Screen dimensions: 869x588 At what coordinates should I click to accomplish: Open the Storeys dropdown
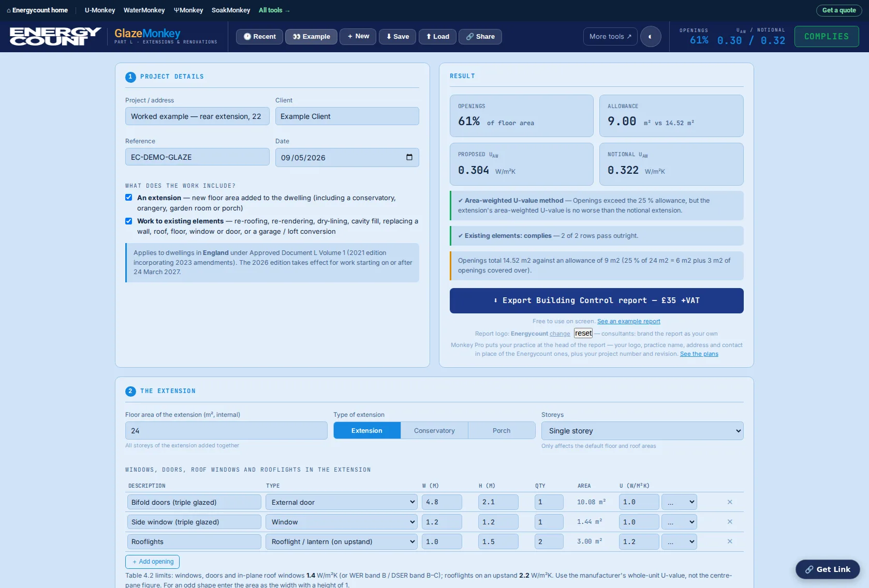point(642,431)
